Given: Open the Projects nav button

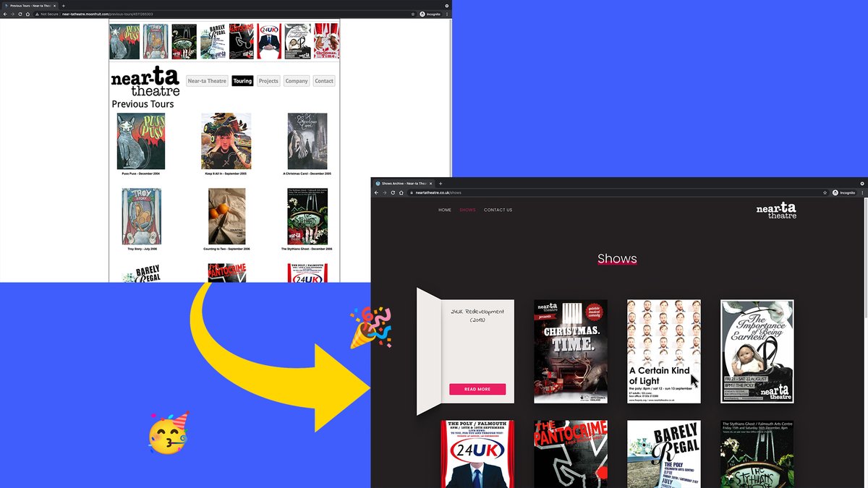Looking at the screenshot, I should [x=268, y=81].
